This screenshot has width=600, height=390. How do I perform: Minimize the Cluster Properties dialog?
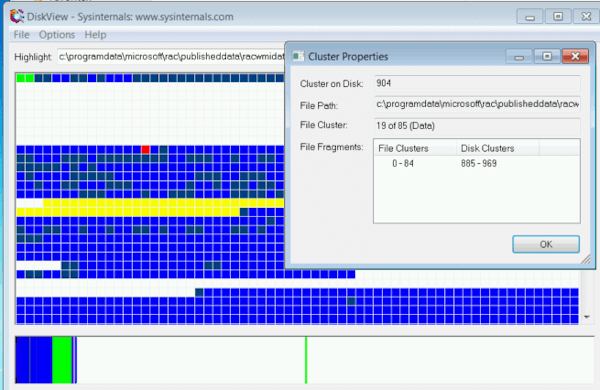519,56
